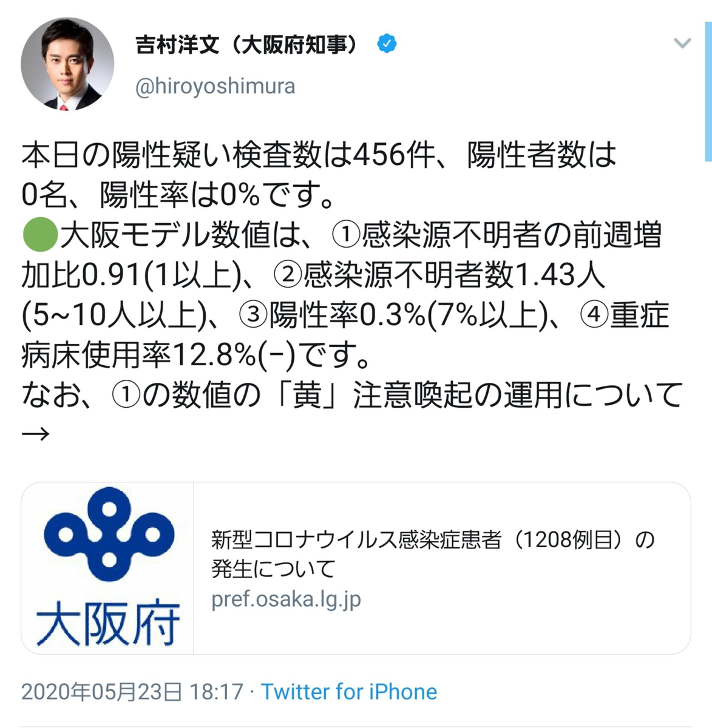Click the Osaka Prefecture logo thumbnail
This screenshot has height=728, width=712.
point(107,568)
